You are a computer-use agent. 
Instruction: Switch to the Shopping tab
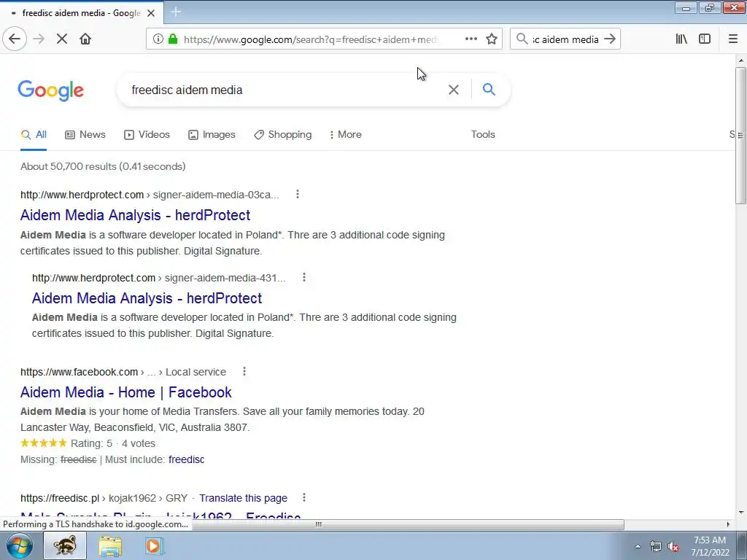pyautogui.click(x=282, y=134)
